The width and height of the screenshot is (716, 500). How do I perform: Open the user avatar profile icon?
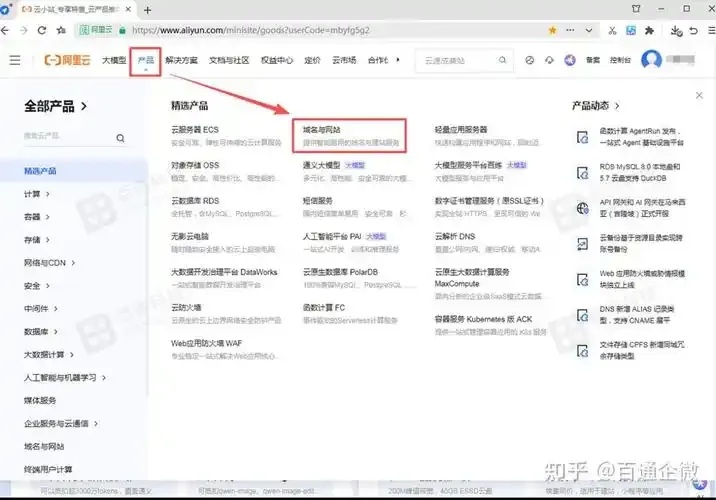651,60
